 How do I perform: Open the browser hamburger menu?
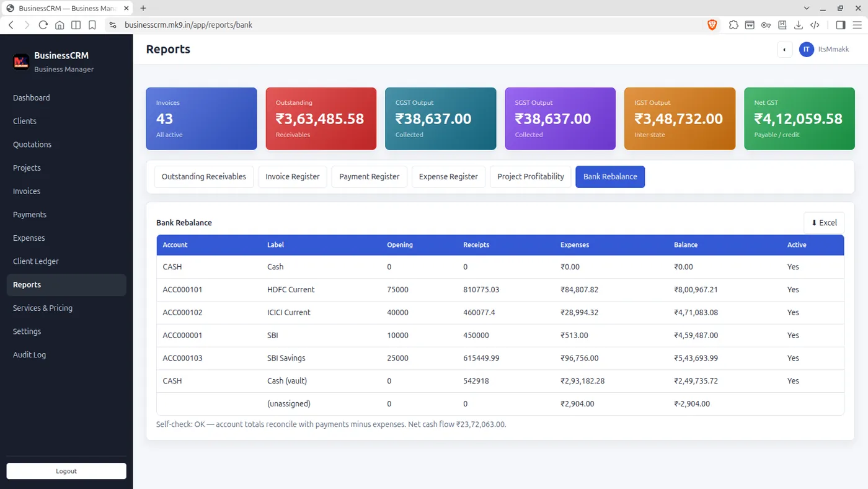pyautogui.click(x=857, y=25)
